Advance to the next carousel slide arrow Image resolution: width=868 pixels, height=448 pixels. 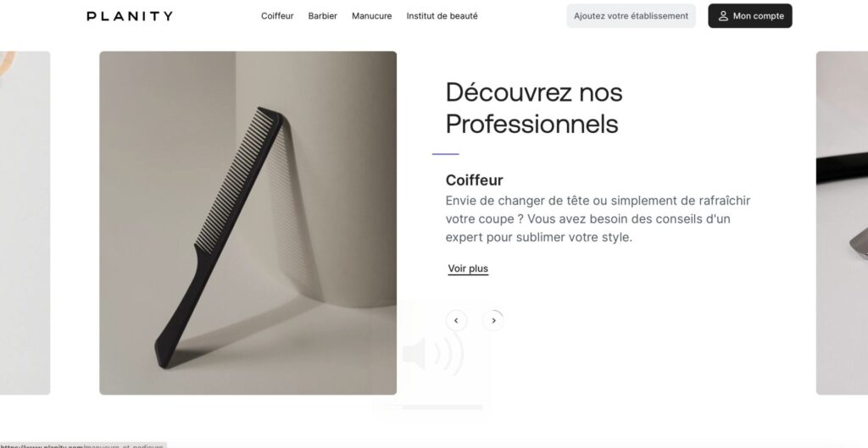(493, 320)
